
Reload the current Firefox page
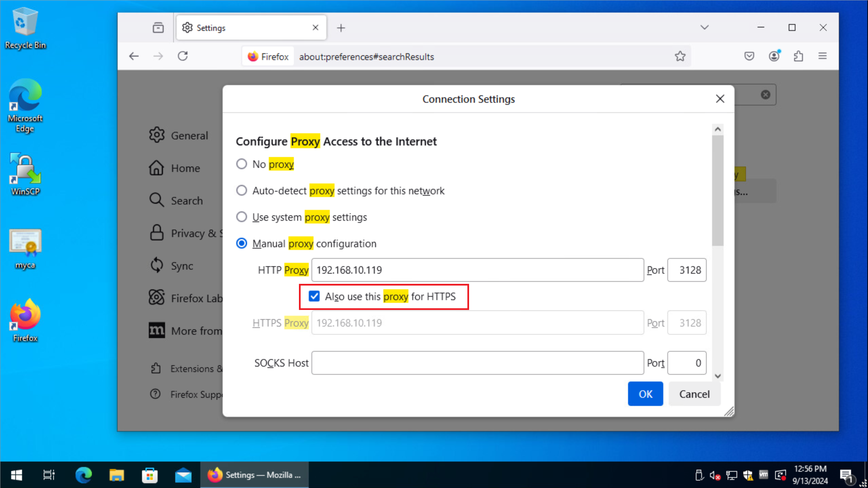coord(183,56)
